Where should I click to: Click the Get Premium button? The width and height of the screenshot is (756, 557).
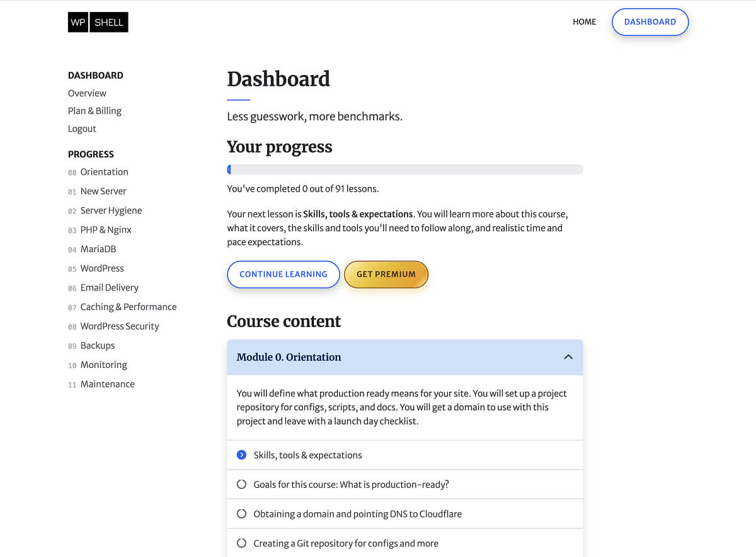click(x=386, y=275)
